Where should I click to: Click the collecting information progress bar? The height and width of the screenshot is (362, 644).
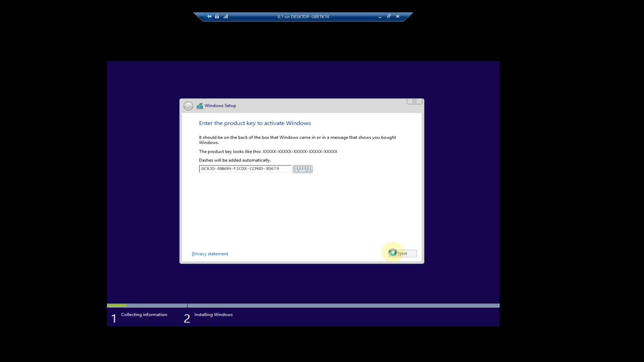coord(147,305)
